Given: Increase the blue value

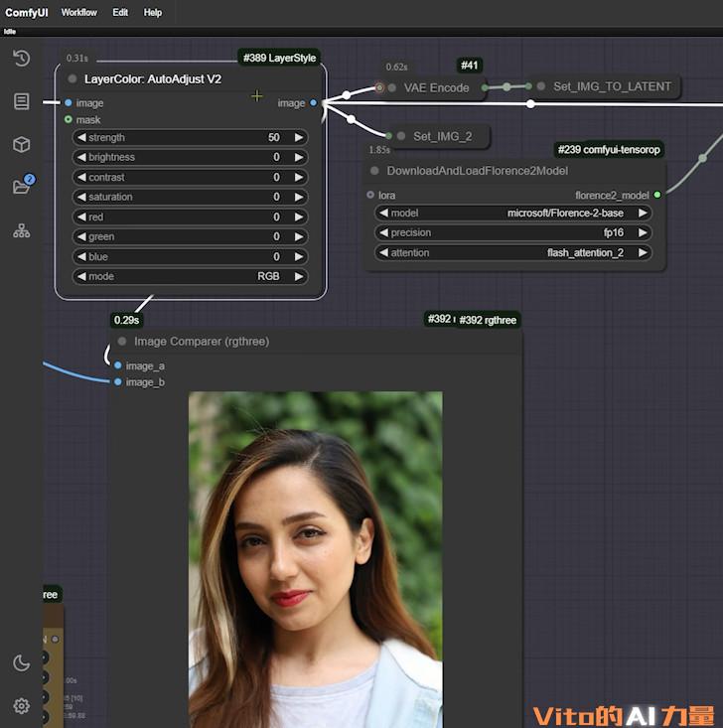Looking at the screenshot, I should tap(299, 257).
